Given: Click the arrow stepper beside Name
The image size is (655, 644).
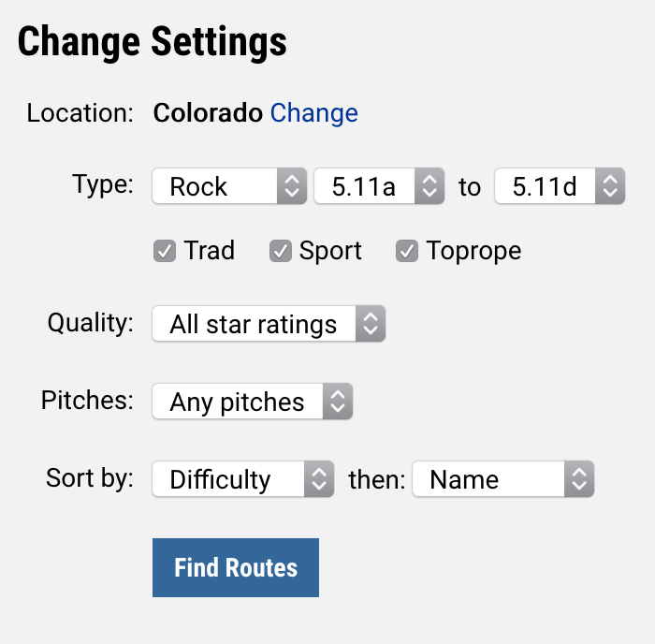Looking at the screenshot, I should [579, 479].
